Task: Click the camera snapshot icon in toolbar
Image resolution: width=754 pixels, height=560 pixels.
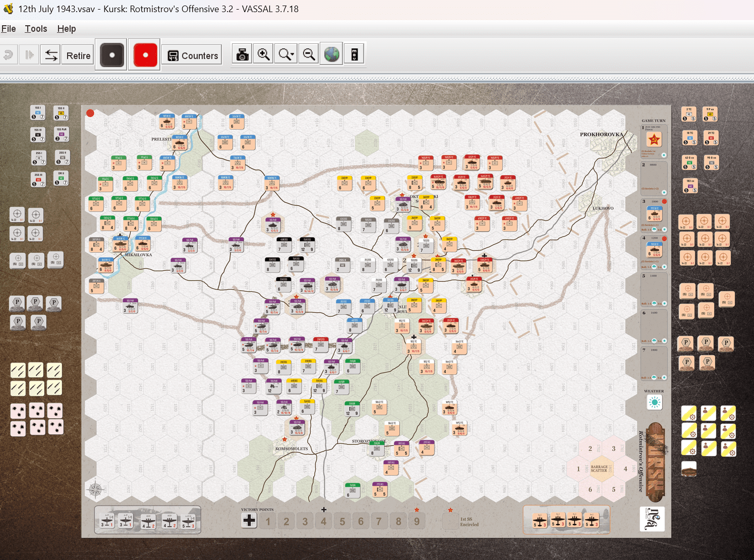Action: 242,54
